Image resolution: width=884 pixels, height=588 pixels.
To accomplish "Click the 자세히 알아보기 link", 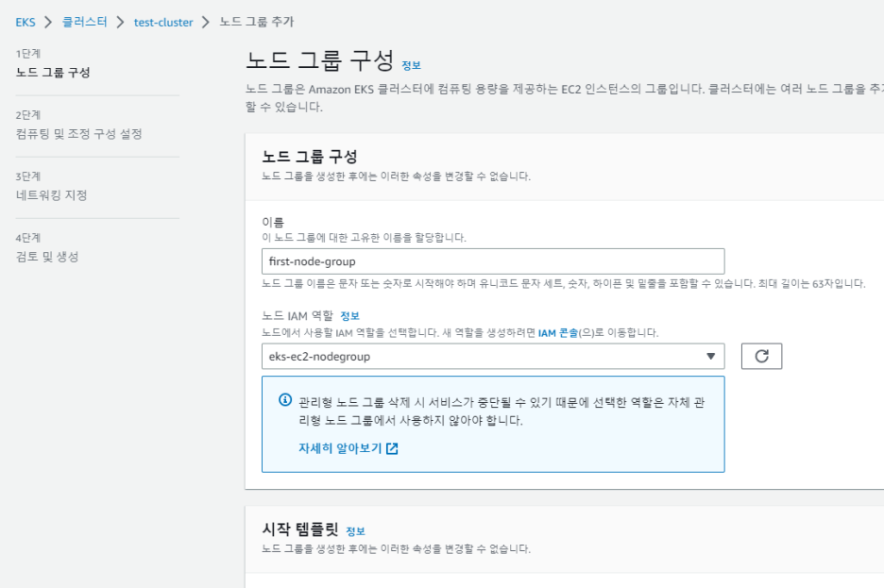I will click(339, 449).
